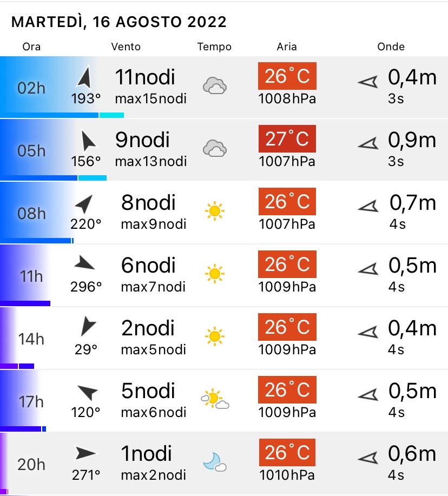Click the Martedì, 16 Agosto 2022 heading
Screen dimensions: 448x496
point(119,22)
